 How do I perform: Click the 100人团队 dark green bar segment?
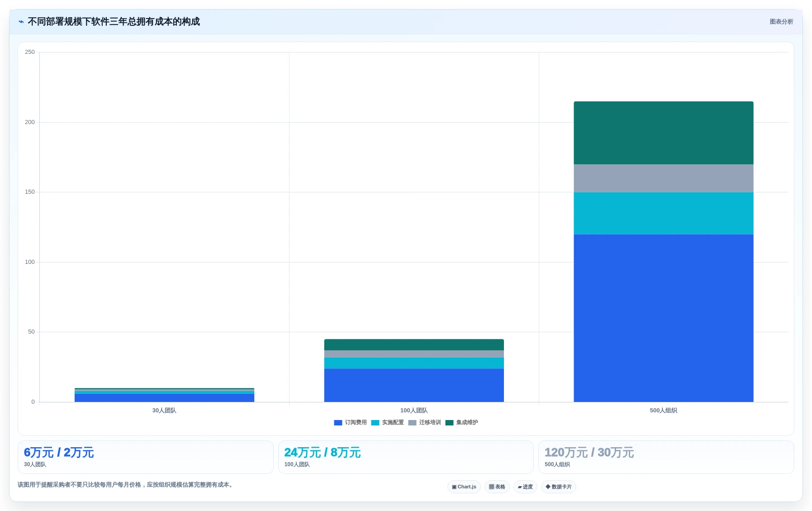pos(414,344)
